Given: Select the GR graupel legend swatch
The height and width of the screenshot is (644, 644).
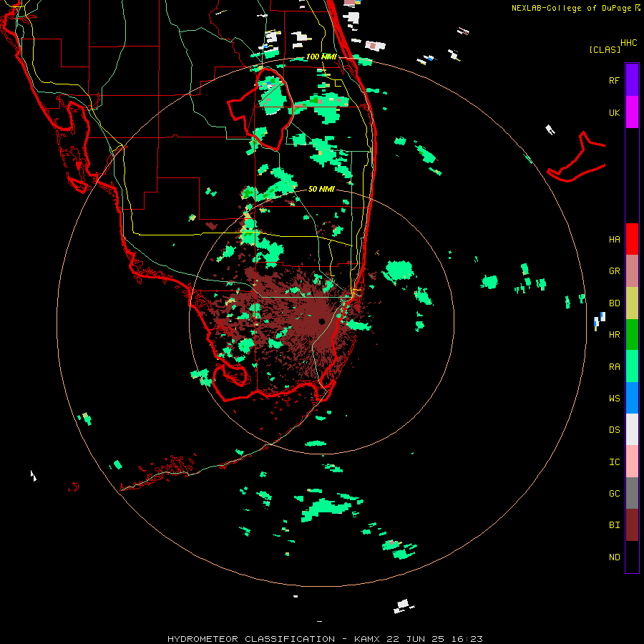Looking at the screenshot, I should [x=632, y=271].
